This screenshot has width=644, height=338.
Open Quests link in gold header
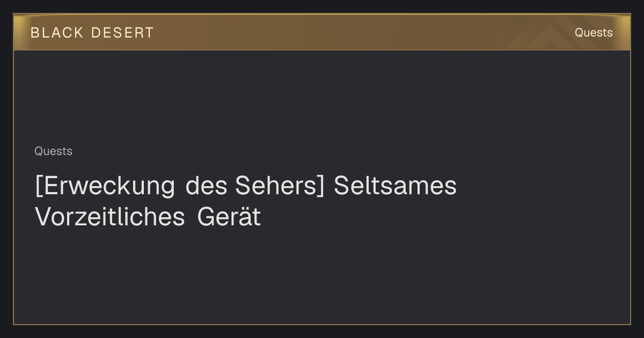click(x=594, y=33)
